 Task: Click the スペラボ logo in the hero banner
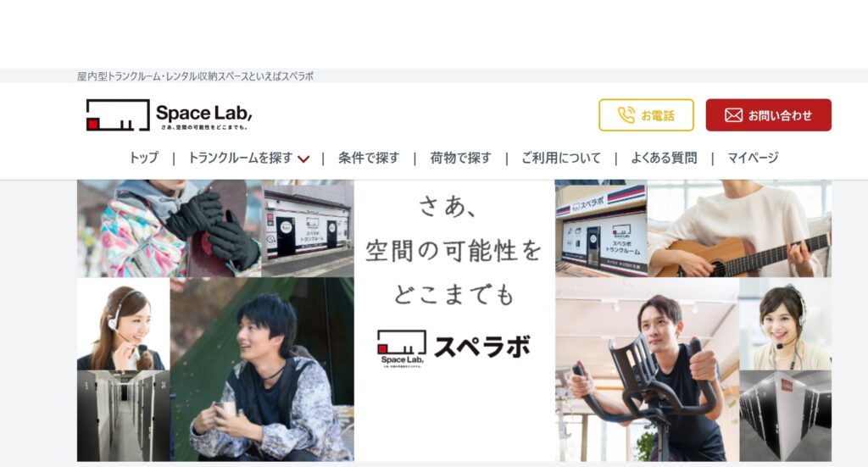click(x=454, y=348)
